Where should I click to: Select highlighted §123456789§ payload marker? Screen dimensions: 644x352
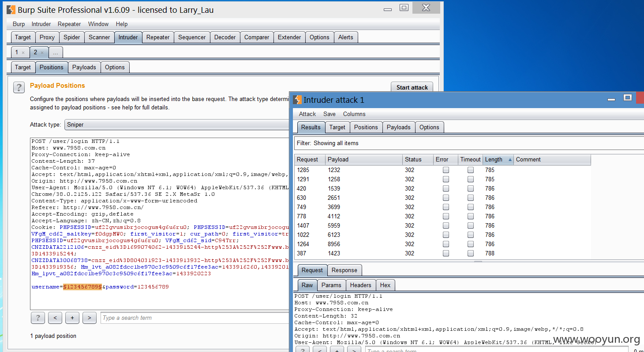pos(83,287)
